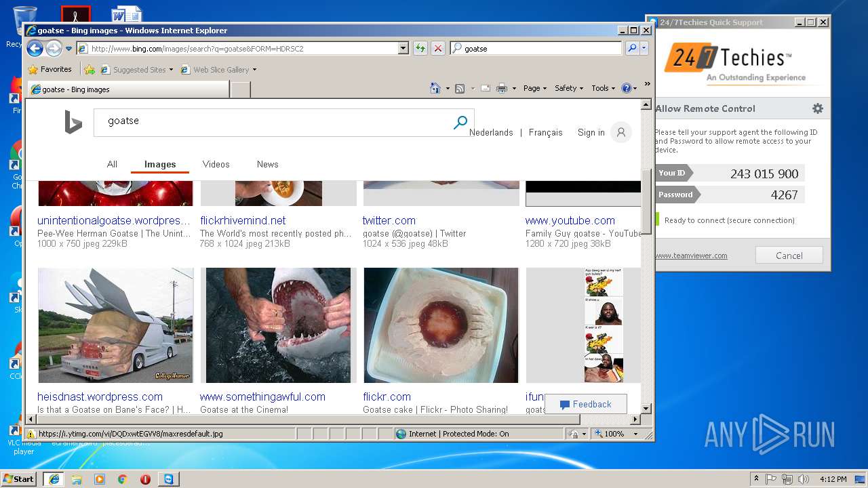Open media player icon in taskbar
Viewport: 868px width, 488px height.
pyautogui.click(x=100, y=479)
